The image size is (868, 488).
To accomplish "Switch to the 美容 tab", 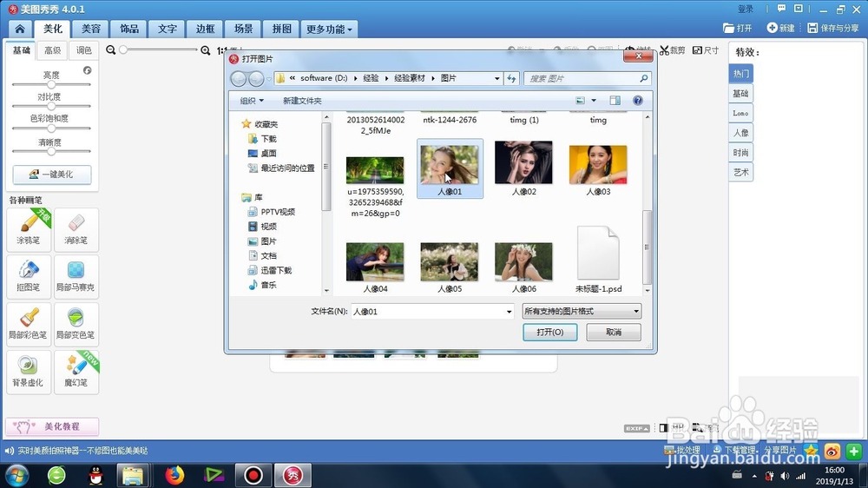I will [91, 29].
